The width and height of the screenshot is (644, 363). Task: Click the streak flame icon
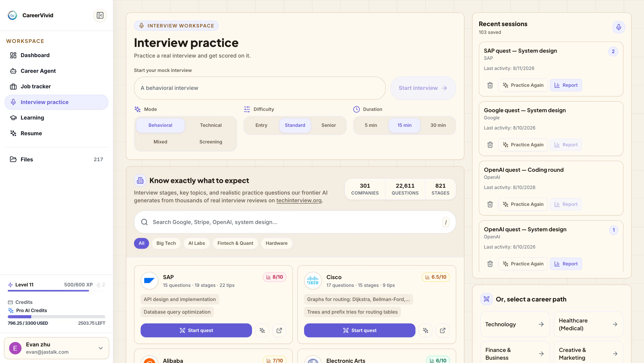point(99,285)
